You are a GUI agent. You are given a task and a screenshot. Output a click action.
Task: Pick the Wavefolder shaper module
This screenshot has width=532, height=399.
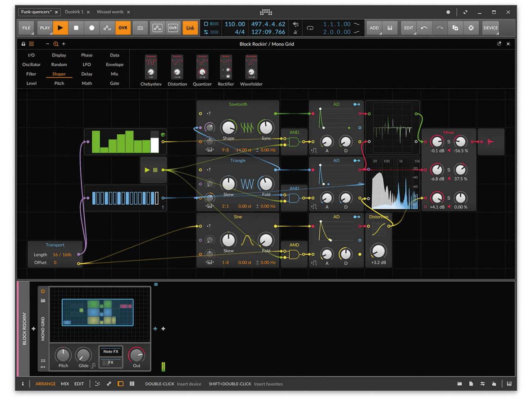pyautogui.click(x=251, y=70)
